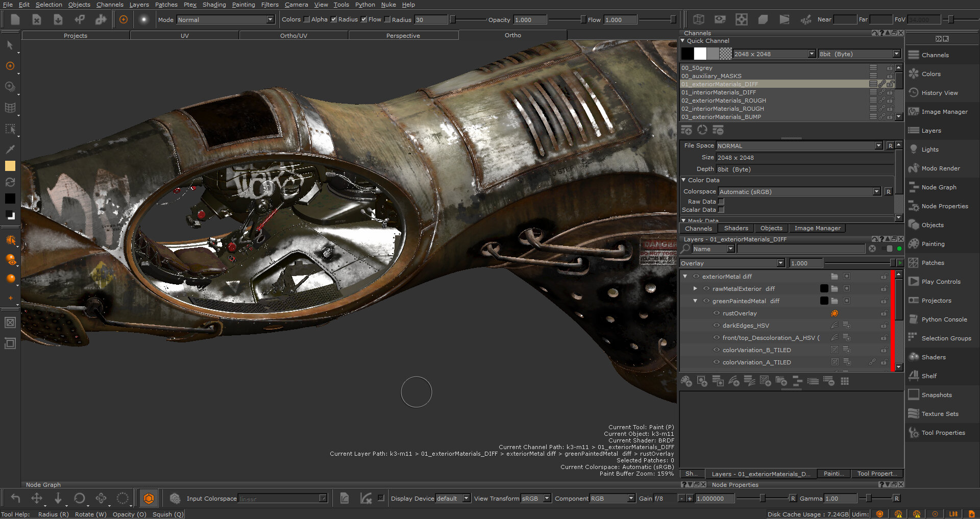Switch to the Shaders panel tab
Viewport: 980px width, 519px height.
coord(736,228)
